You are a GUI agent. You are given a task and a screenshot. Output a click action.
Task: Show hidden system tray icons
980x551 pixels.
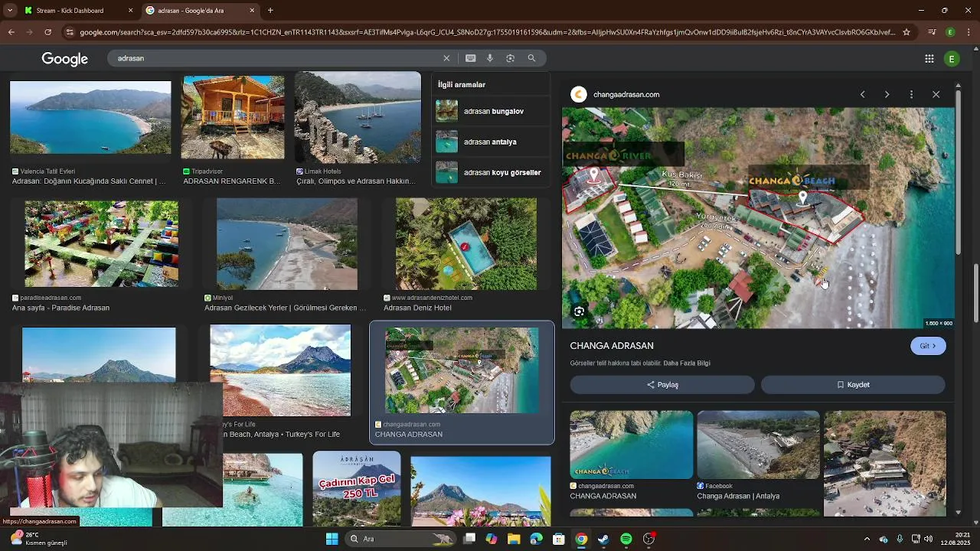(867, 539)
